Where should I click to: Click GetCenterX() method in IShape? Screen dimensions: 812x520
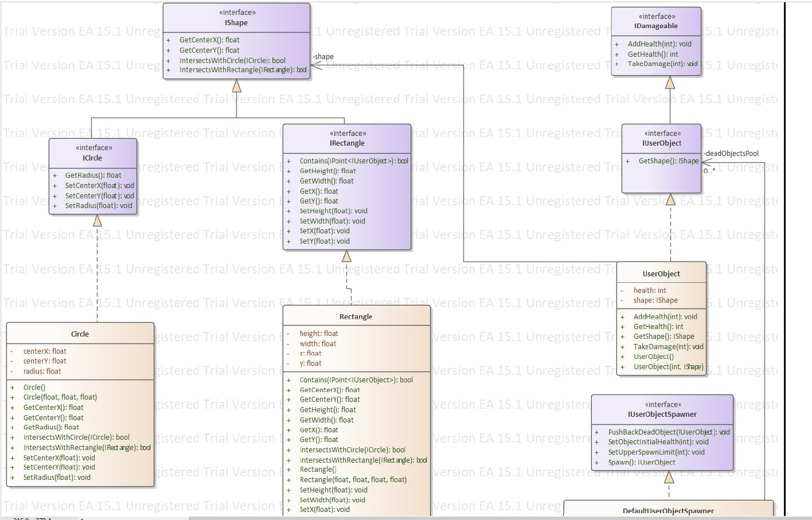tap(209, 40)
